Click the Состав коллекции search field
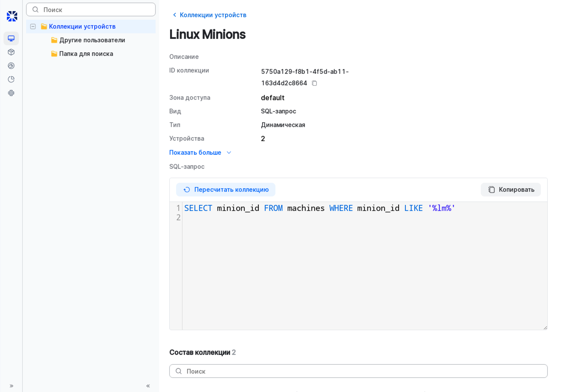The image size is (581, 392). (x=358, y=371)
